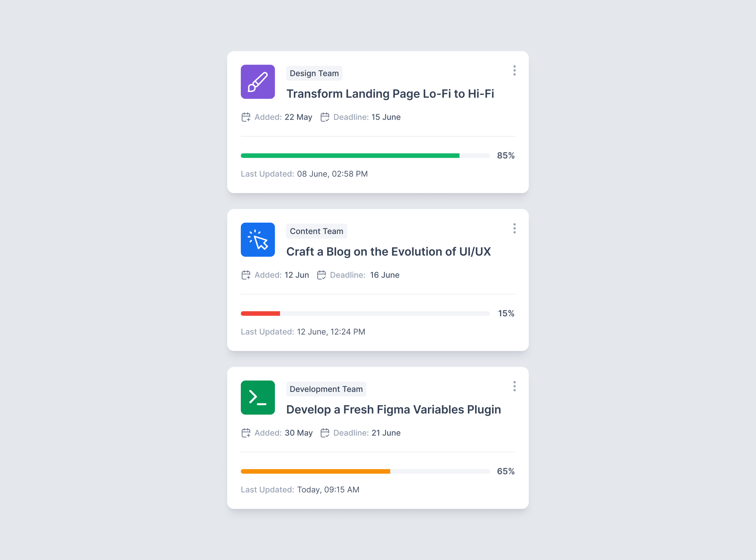This screenshot has height=560, width=756.
Task: Click the purple paintbrush icon on Design Team card
Action: click(x=258, y=82)
